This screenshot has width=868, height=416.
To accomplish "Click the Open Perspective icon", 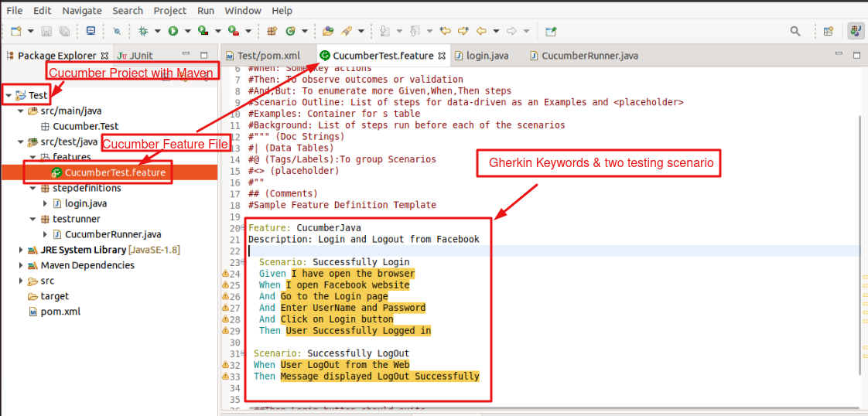I will pyautogui.click(x=828, y=32).
